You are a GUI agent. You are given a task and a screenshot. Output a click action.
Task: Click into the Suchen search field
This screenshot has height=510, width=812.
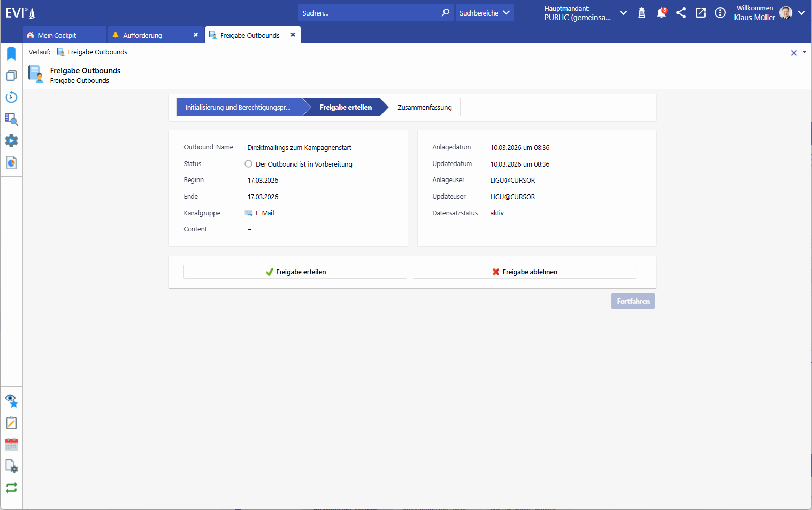(x=367, y=13)
